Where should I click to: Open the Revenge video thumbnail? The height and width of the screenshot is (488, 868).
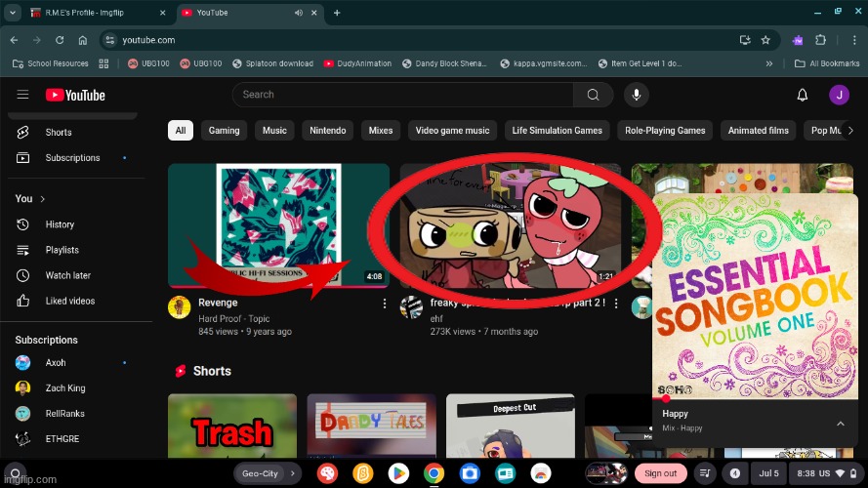tap(279, 225)
